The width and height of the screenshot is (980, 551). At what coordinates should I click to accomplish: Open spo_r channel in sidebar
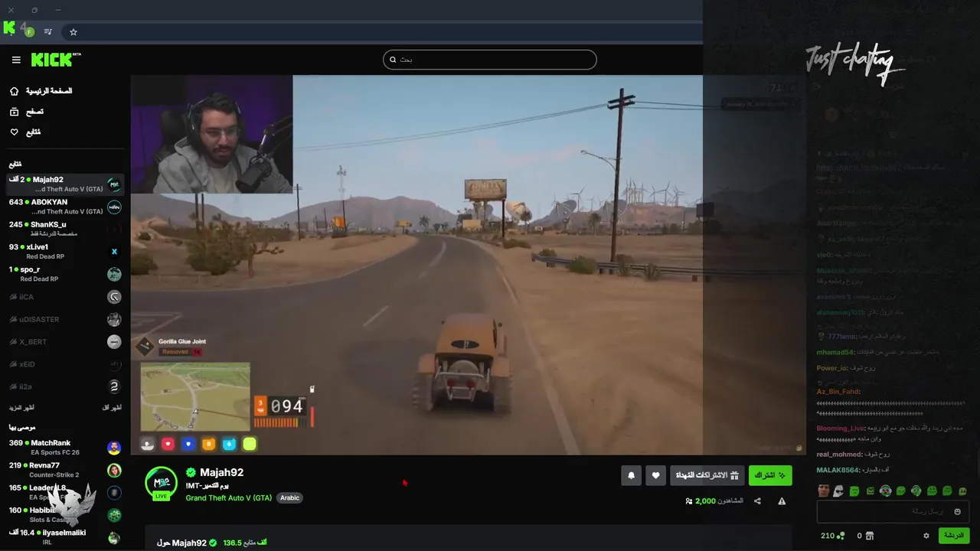pyautogui.click(x=65, y=274)
